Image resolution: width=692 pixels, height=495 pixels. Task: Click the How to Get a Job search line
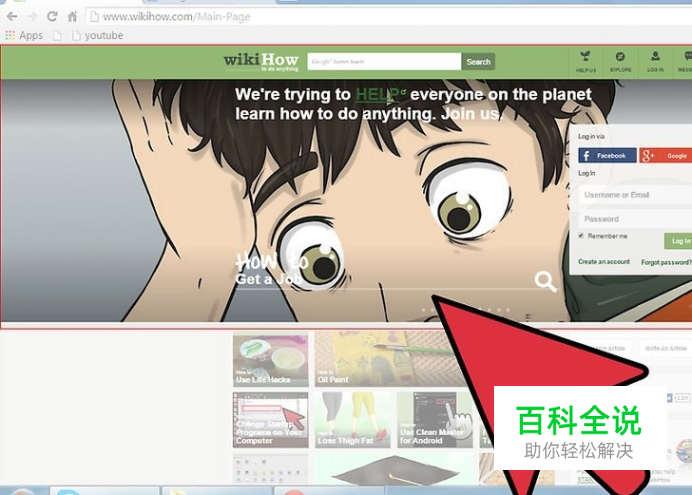[384, 279]
